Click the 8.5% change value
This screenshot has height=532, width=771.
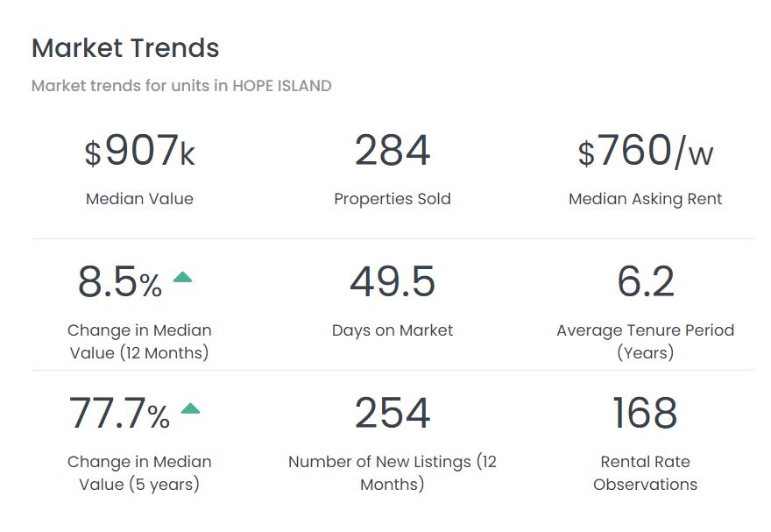[120, 282]
